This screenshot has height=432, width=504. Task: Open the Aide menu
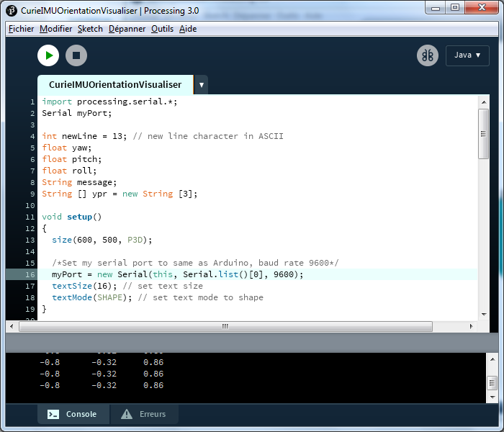click(188, 29)
